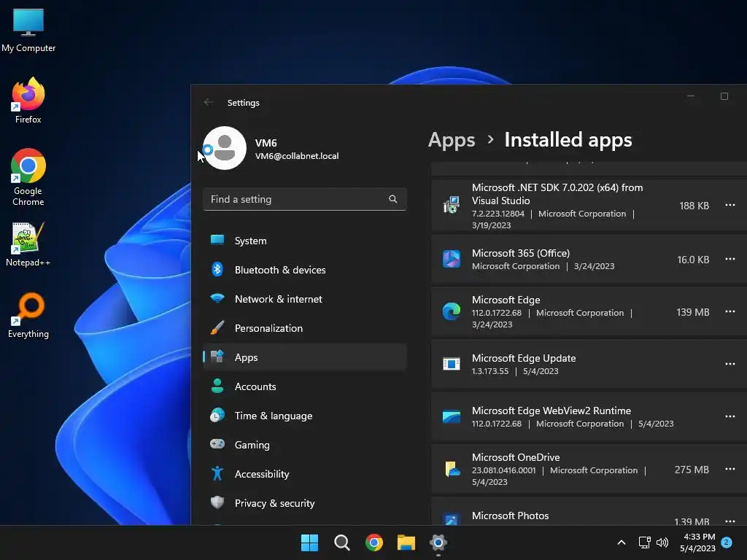Click the Microsoft OneDrive app icon

coord(452,469)
